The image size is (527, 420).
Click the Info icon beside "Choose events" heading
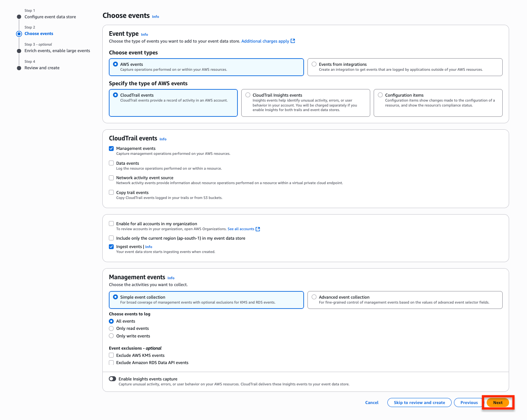155,17
